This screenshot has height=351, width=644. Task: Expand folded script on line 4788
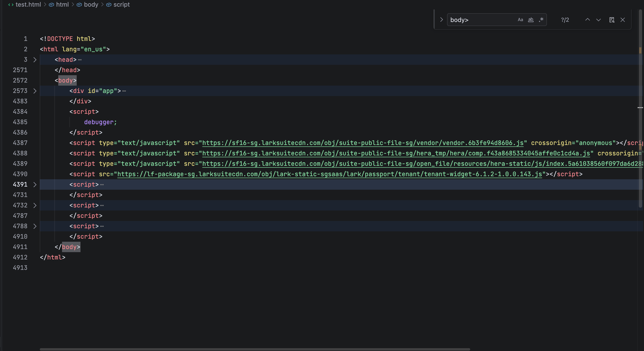click(35, 226)
